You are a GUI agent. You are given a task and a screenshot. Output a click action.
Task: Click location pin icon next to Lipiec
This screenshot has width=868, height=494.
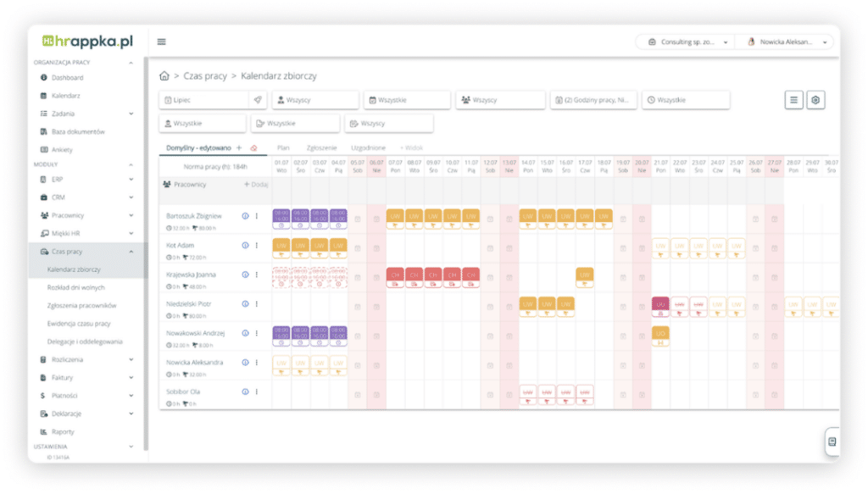(x=258, y=100)
